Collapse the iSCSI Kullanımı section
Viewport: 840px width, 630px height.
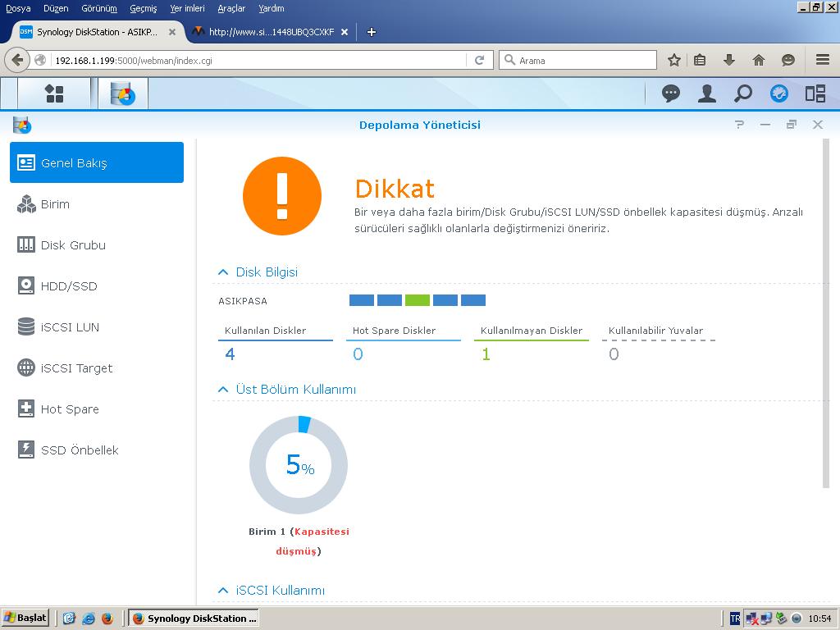pyautogui.click(x=222, y=591)
